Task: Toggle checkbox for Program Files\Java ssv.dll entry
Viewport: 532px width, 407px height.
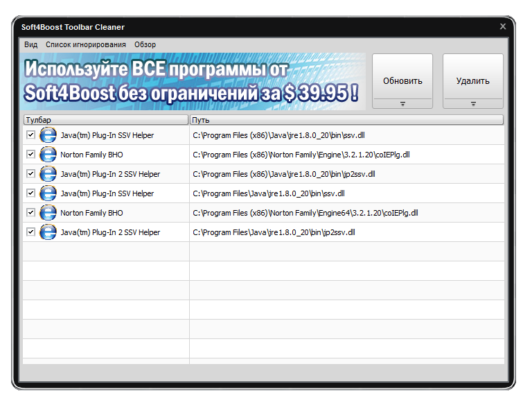Action: click(30, 193)
